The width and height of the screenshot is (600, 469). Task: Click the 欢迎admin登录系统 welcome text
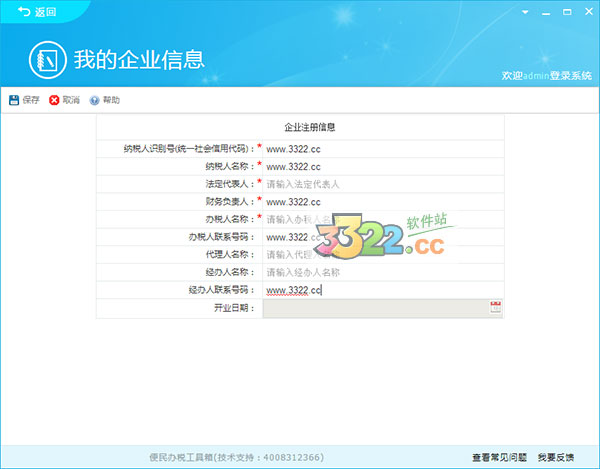click(547, 75)
